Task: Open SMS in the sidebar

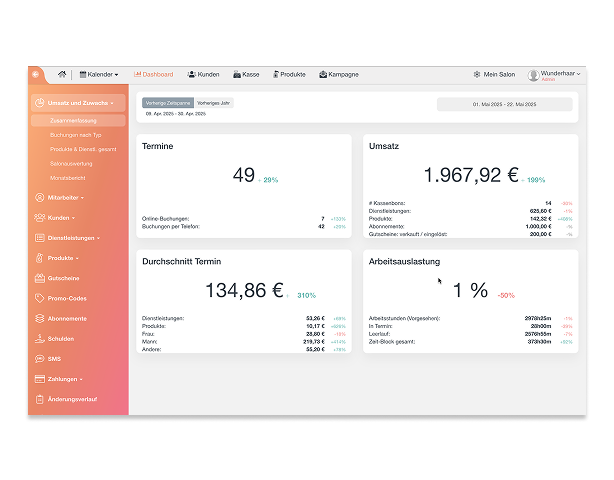Action: [54, 359]
